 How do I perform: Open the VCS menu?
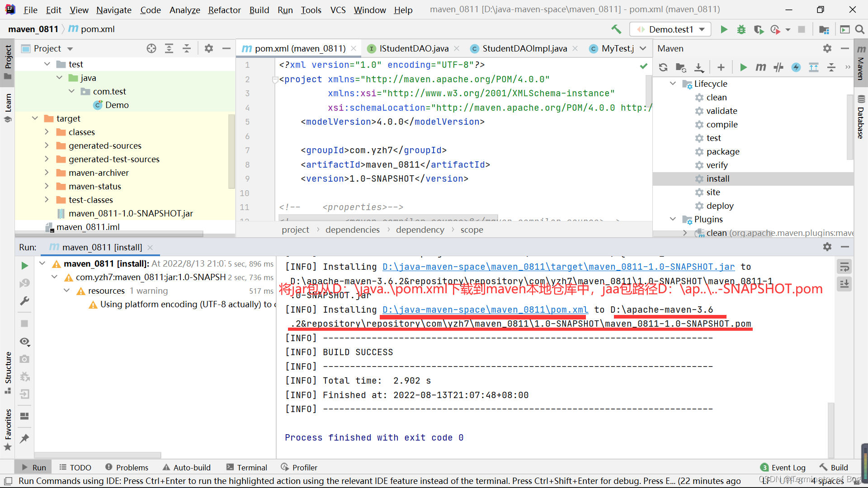tap(338, 10)
